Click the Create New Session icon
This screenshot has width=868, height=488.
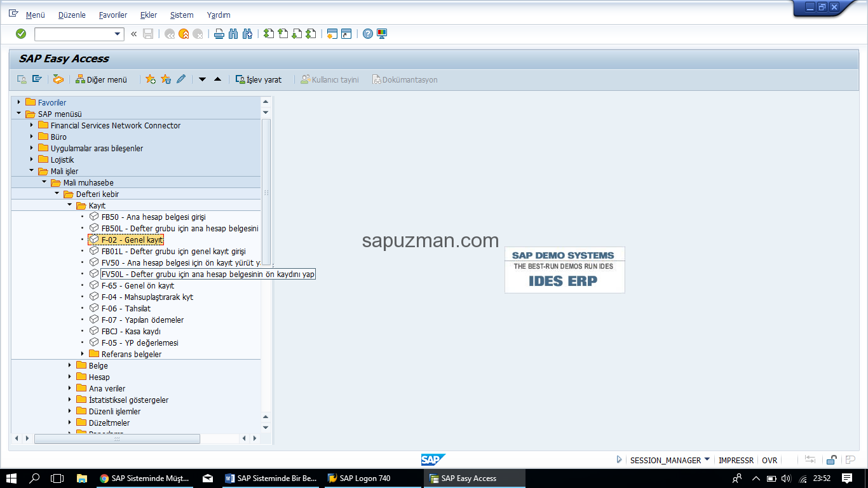333,34
